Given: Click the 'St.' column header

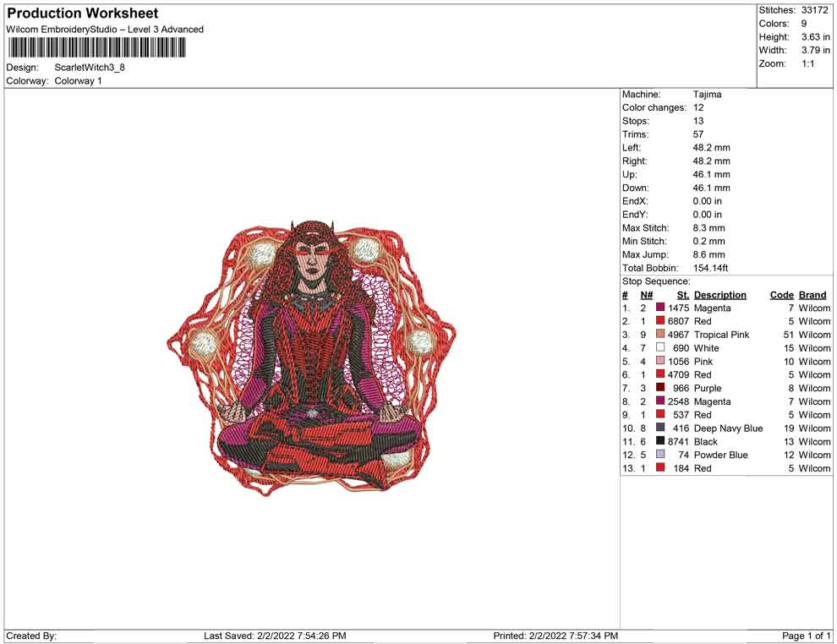Looking at the screenshot, I should point(683,294).
